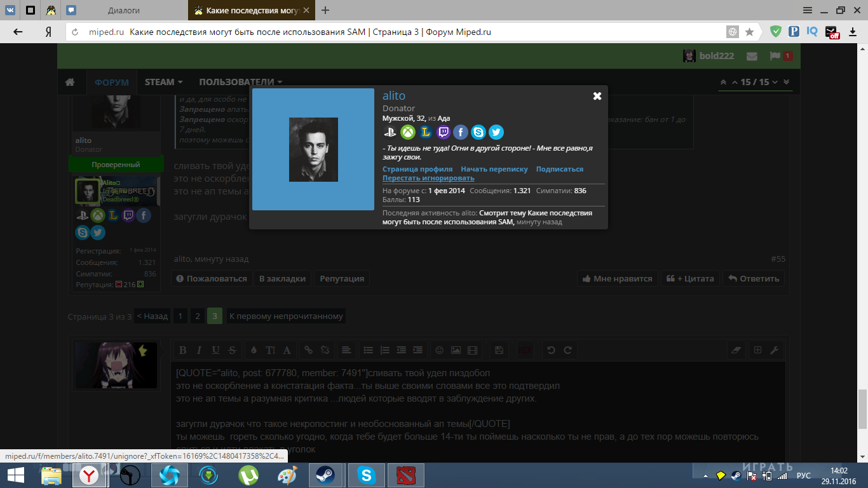Undo last edit in editor
The height and width of the screenshot is (488, 868).
[551, 350]
